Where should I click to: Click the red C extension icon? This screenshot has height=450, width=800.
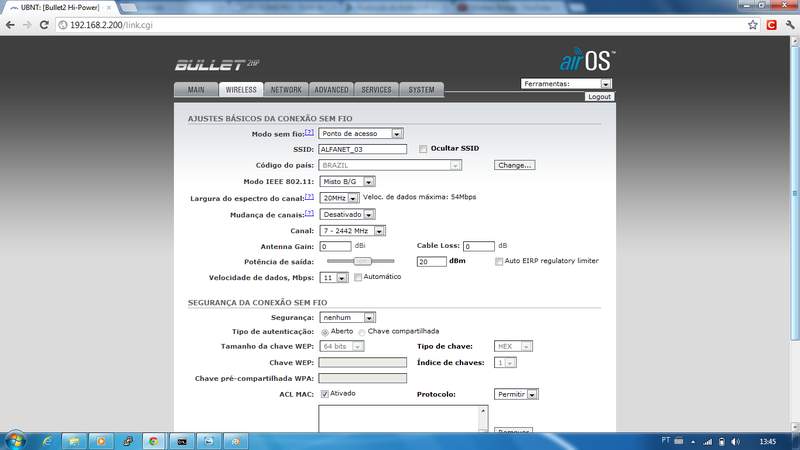pyautogui.click(x=771, y=25)
